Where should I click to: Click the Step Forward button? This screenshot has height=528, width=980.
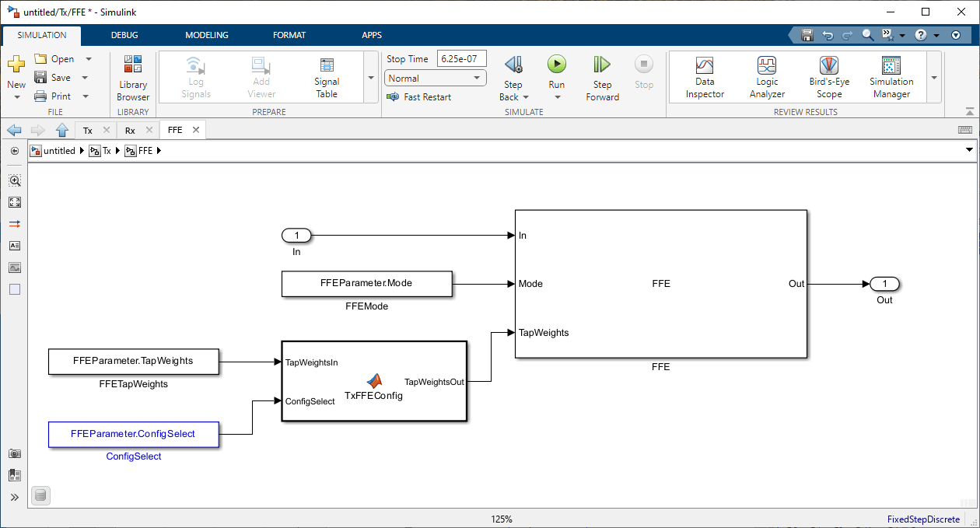[603, 78]
